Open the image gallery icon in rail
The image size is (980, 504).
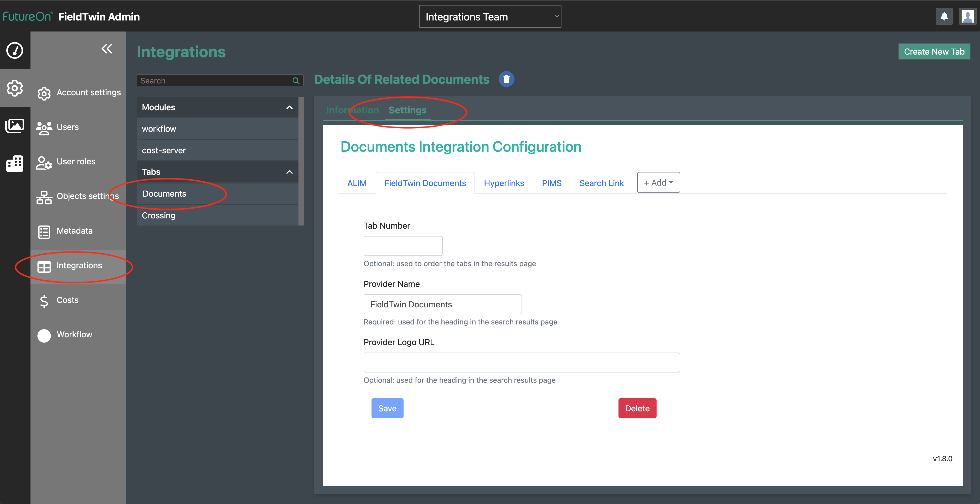pos(15,125)
